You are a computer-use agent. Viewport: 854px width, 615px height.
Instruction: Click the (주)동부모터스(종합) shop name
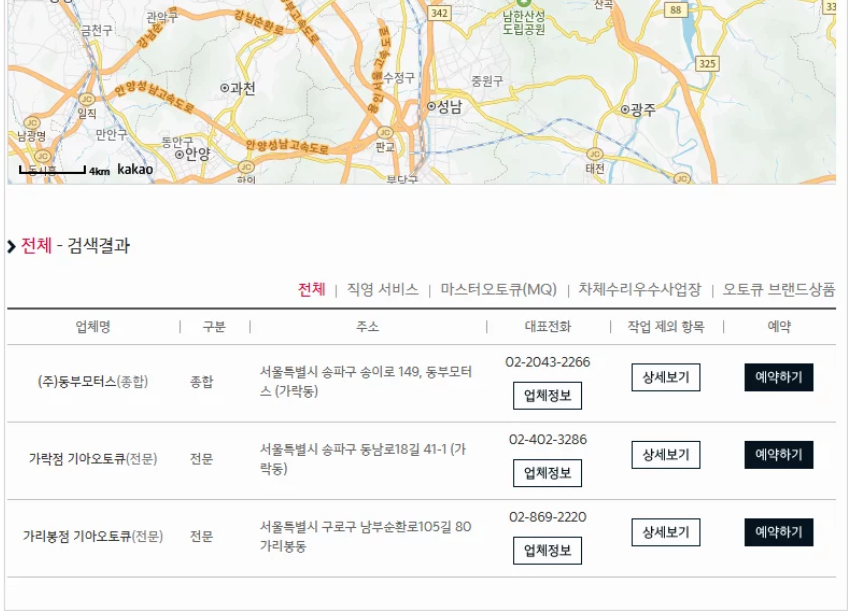(93, 381)
